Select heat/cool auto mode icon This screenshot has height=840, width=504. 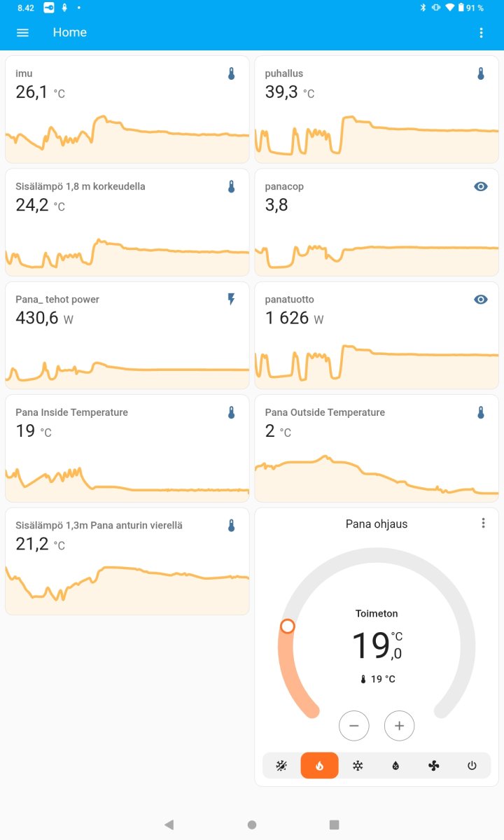[281, 766]
